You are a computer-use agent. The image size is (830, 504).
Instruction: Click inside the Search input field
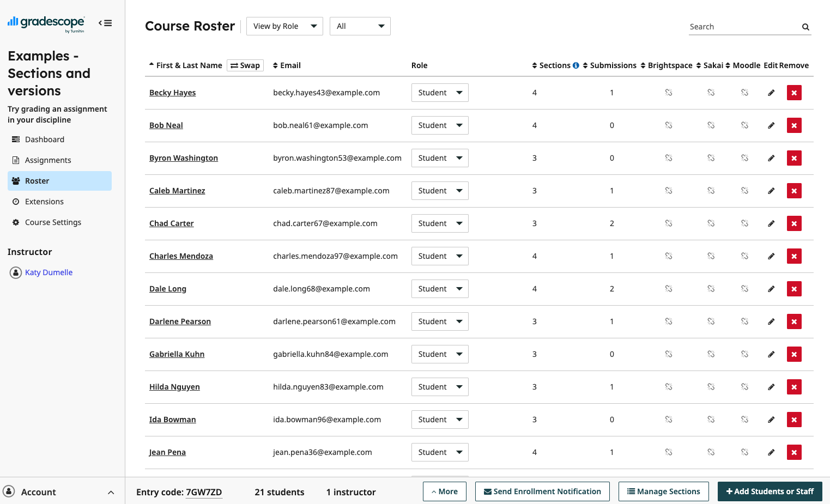coord(736,26)
